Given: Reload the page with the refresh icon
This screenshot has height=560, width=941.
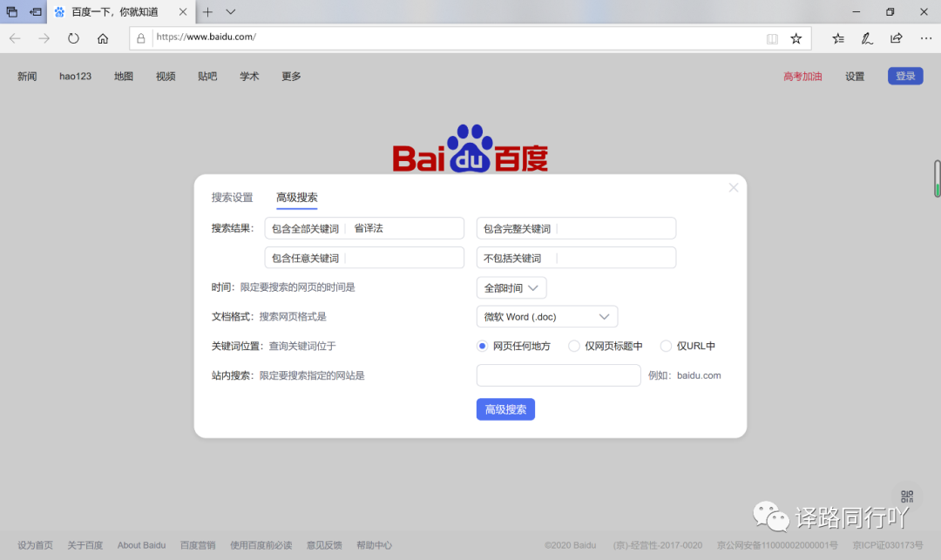Looking at the screenshot, I should tap(73, 39).
